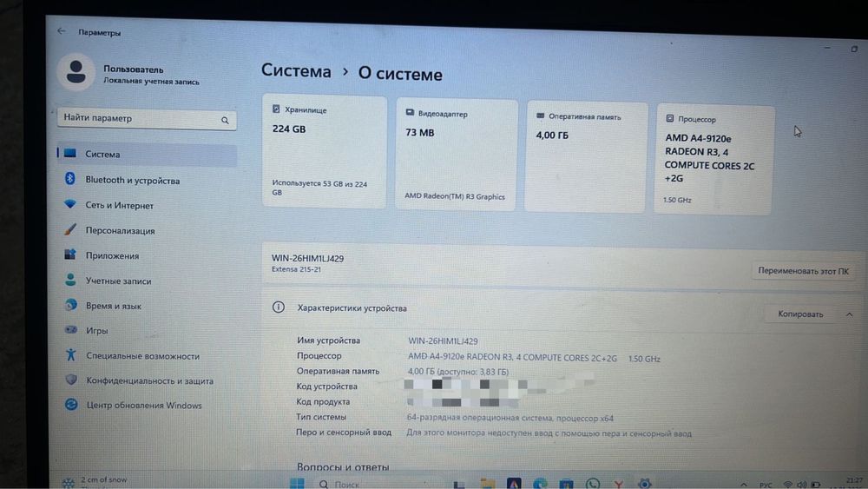Click the Код устройства label

click(x=326, y=386)
